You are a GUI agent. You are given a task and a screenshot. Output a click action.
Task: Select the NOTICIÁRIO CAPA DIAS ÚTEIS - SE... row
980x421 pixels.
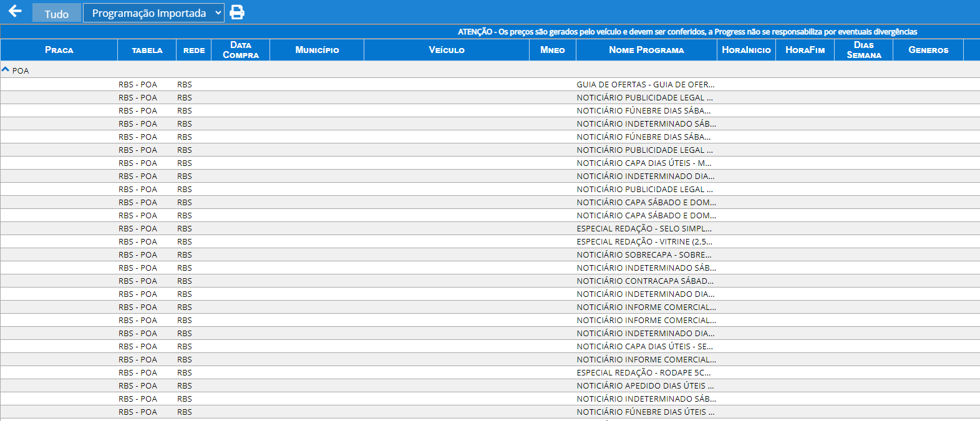[490, 346]
